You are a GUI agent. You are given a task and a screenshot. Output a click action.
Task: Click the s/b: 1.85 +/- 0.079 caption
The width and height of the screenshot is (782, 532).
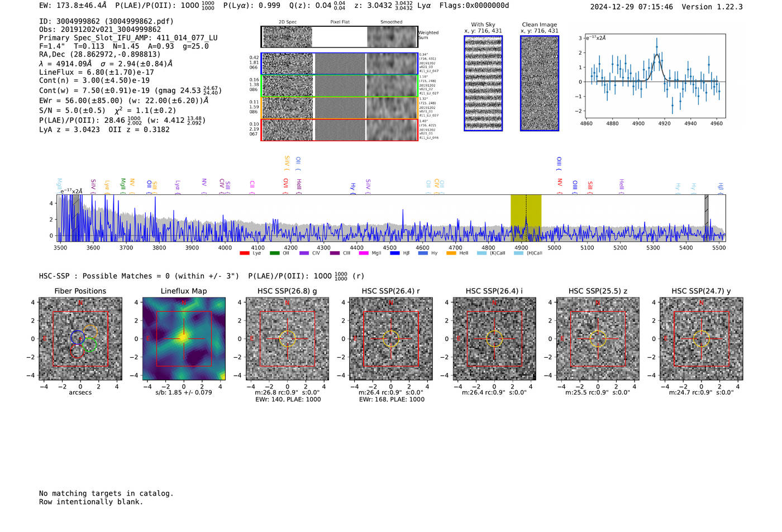[184, 392]
